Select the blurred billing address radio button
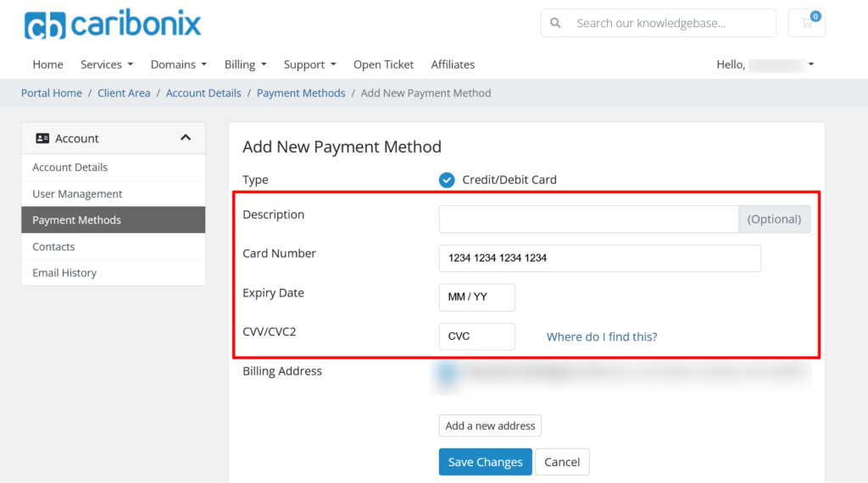868x483 pixels. [x=447, y=372]
